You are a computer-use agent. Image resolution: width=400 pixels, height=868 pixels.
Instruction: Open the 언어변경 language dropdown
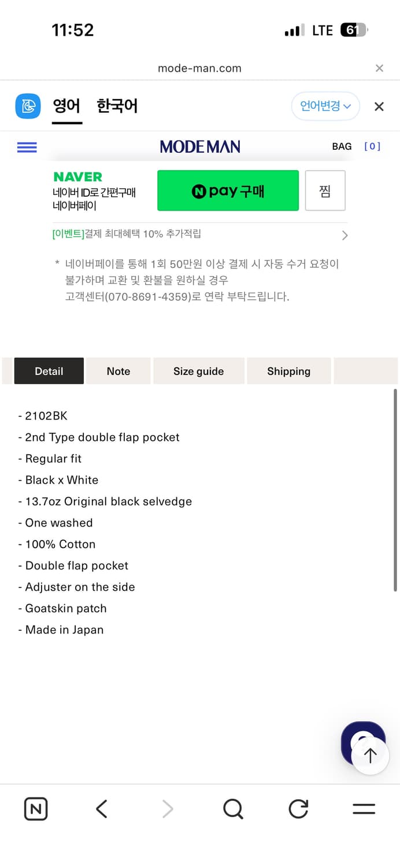point(325,106)
